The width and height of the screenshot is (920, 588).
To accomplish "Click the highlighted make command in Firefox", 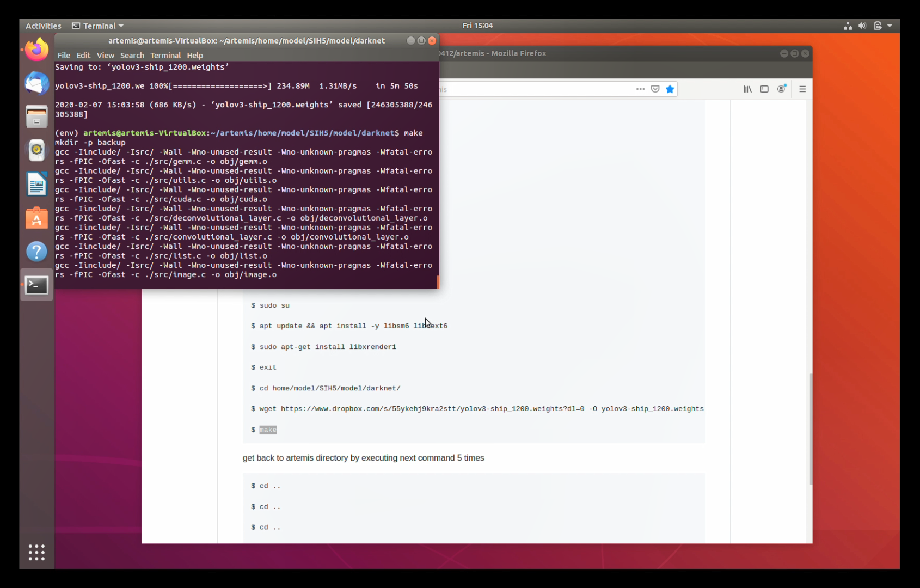I will coord(268,430).
